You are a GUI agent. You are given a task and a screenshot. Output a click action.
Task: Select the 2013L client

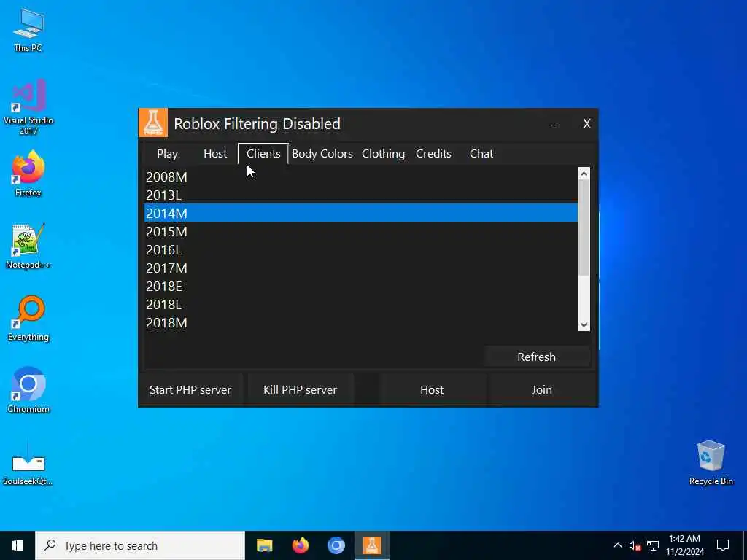pos(360,195)
